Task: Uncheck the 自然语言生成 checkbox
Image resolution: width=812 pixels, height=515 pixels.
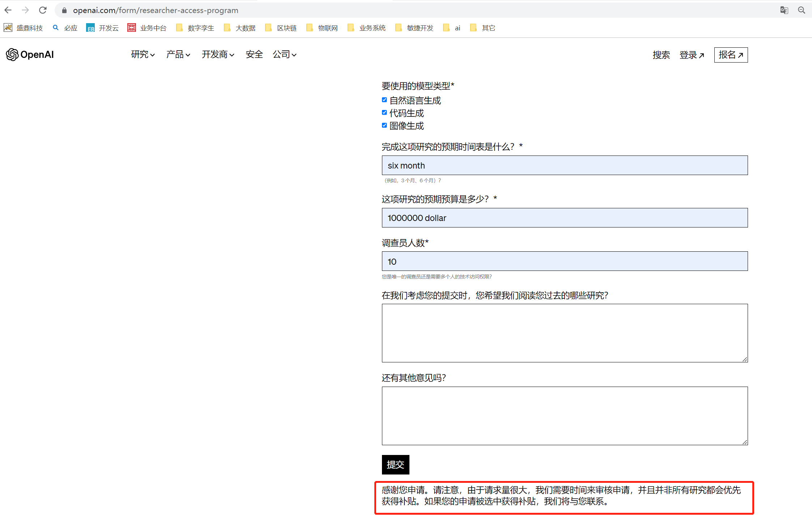Action: 384,100
